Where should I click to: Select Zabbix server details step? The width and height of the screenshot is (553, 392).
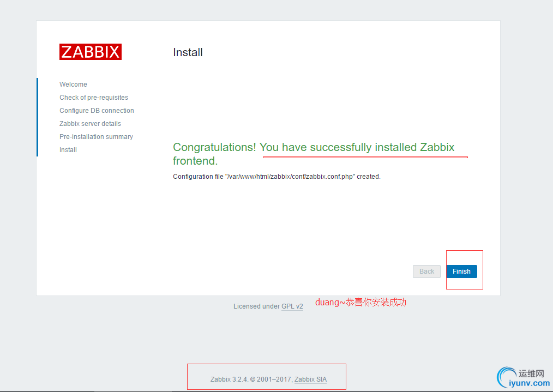coord(91,123)
